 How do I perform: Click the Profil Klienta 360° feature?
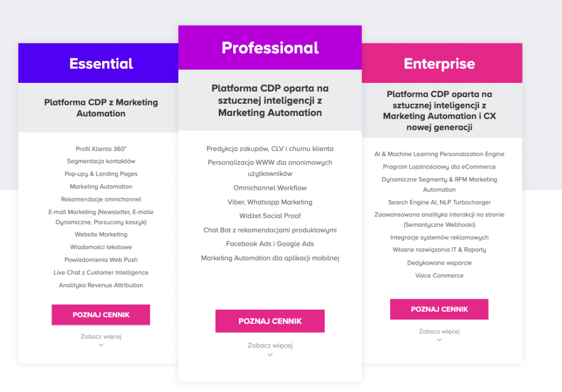pyautogui.click(x=101, y=149)
